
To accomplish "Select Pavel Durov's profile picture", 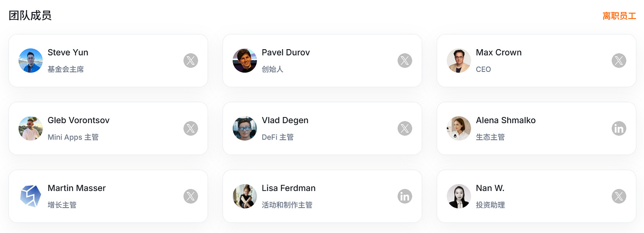I will pos(245,61).
